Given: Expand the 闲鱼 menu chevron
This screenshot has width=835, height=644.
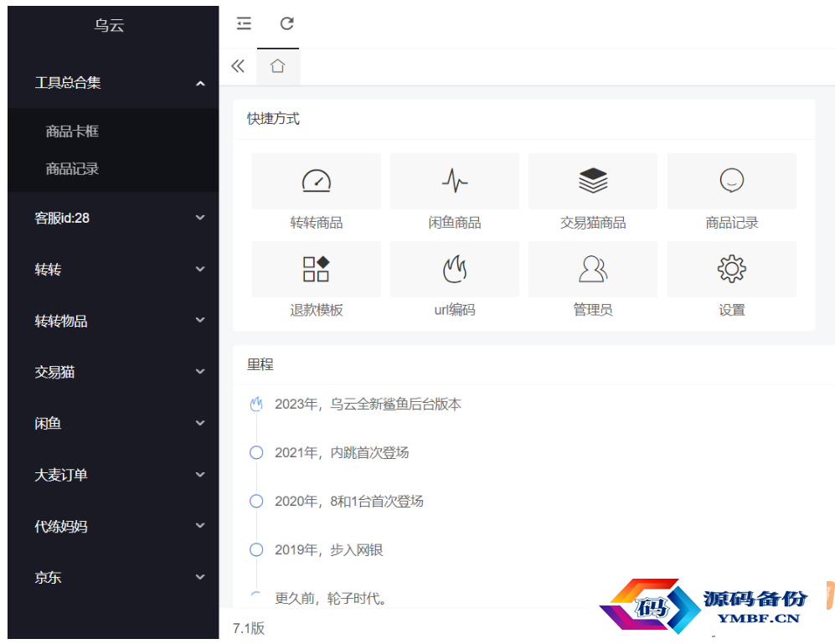Looking at the screenshot, I should click(x=200, y=424).
